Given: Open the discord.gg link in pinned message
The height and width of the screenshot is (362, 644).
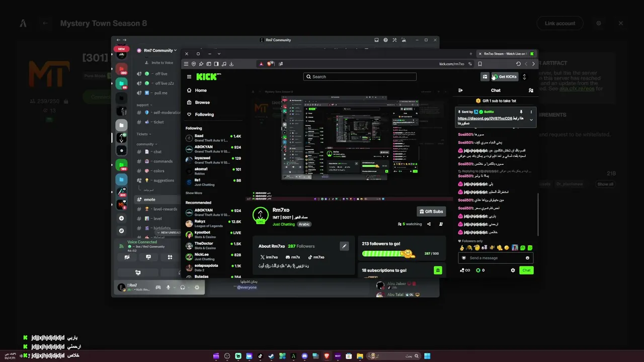Looking at the screenshot, I should pos(485,119).
